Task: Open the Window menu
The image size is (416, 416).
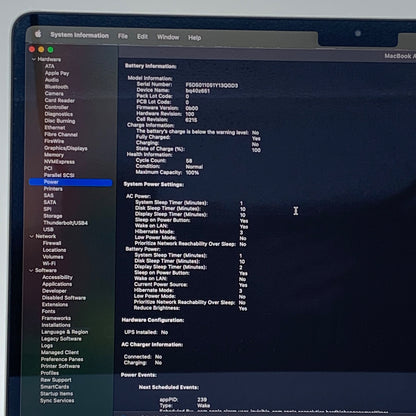Action: tap(168, 37)
